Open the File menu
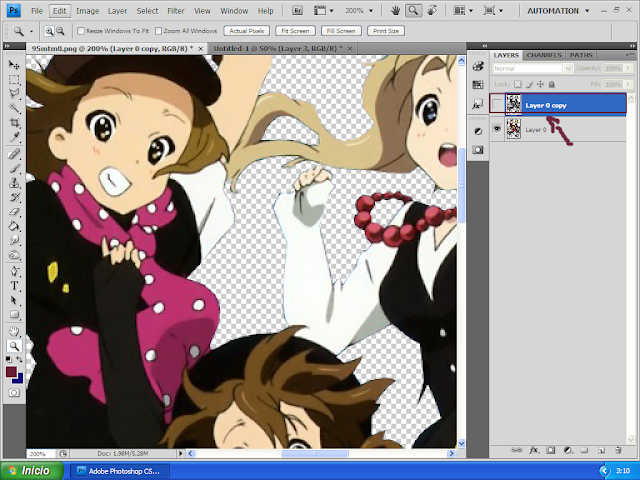Viewport: 640px width, 480px height. click(37, 11)
